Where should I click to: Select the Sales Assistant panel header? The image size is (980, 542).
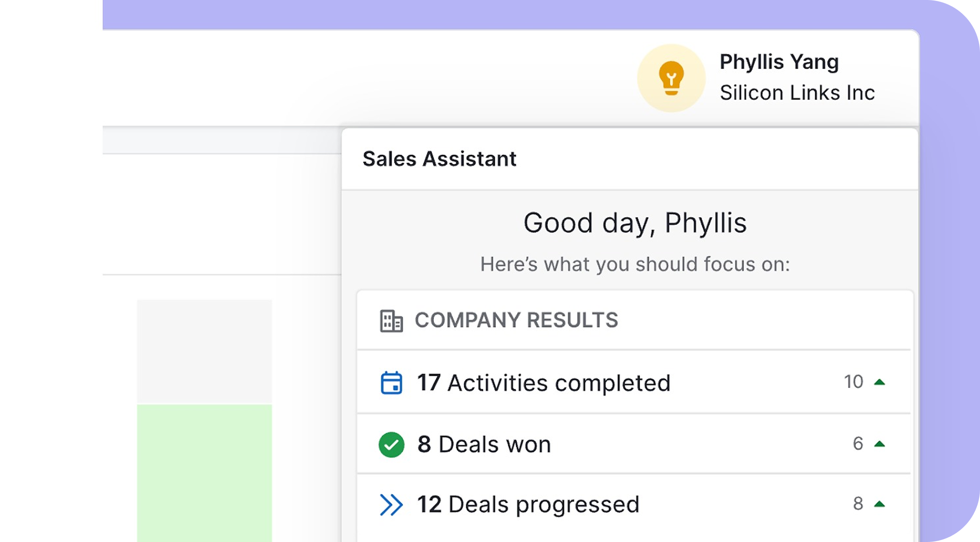point(439,159)
